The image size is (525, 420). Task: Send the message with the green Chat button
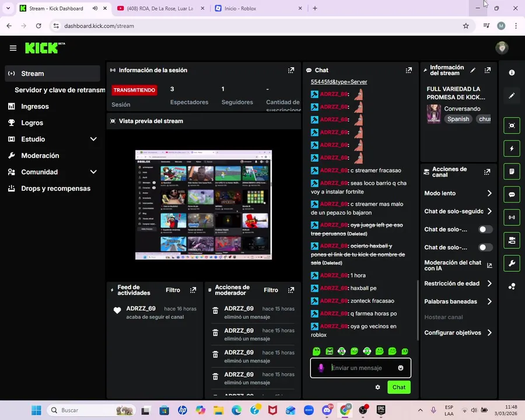coord(399,387)
